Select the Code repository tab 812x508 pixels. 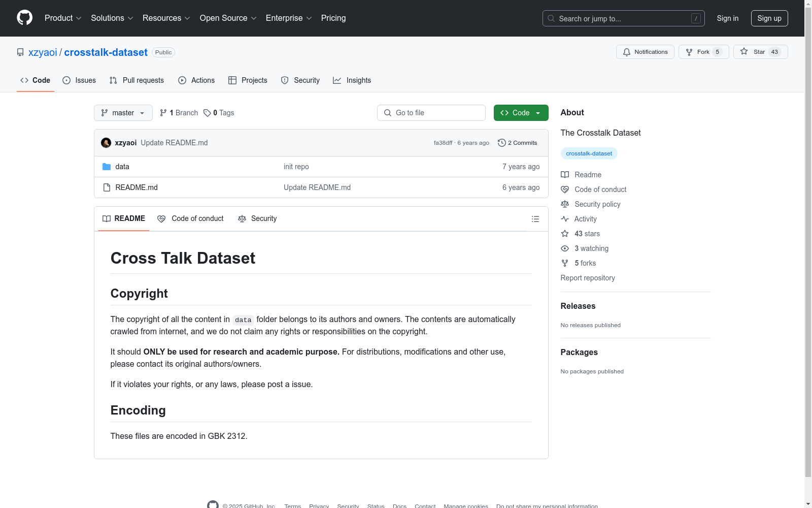[36, 80]
